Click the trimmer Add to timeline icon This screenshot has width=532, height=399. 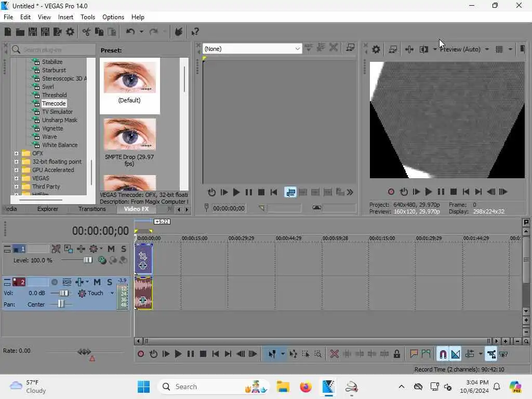click(290, 193)
